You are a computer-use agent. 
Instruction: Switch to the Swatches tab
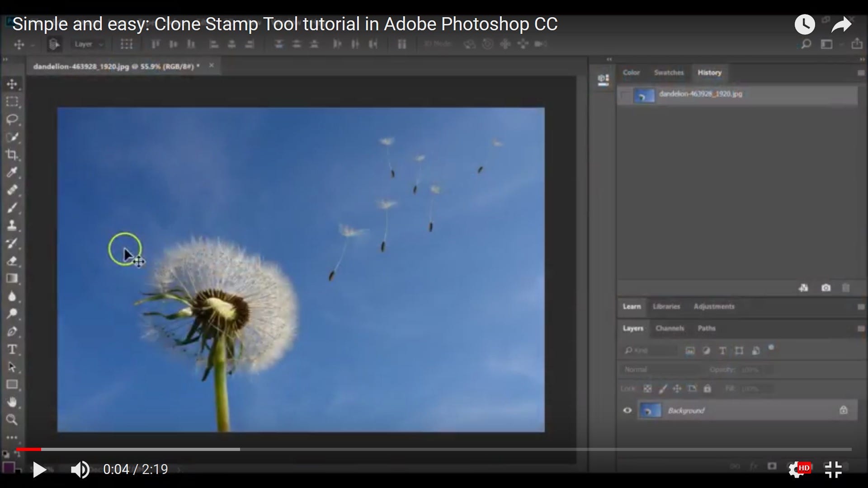(669, 73)
